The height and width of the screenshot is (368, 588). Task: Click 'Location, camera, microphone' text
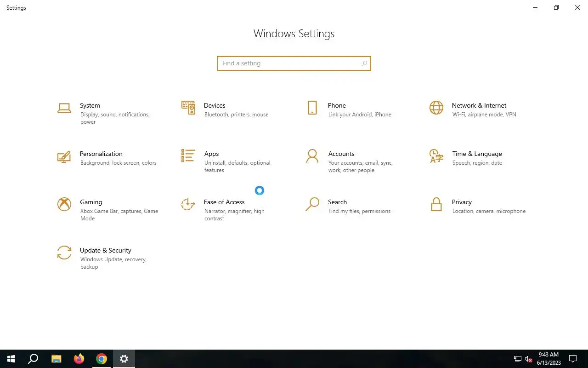coord(489,211)
